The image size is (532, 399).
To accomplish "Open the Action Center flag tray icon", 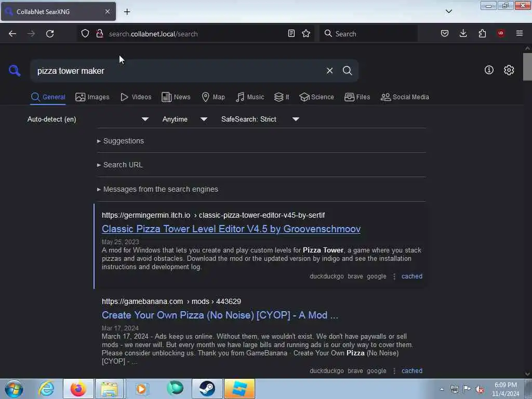I will tap(467, 389).
